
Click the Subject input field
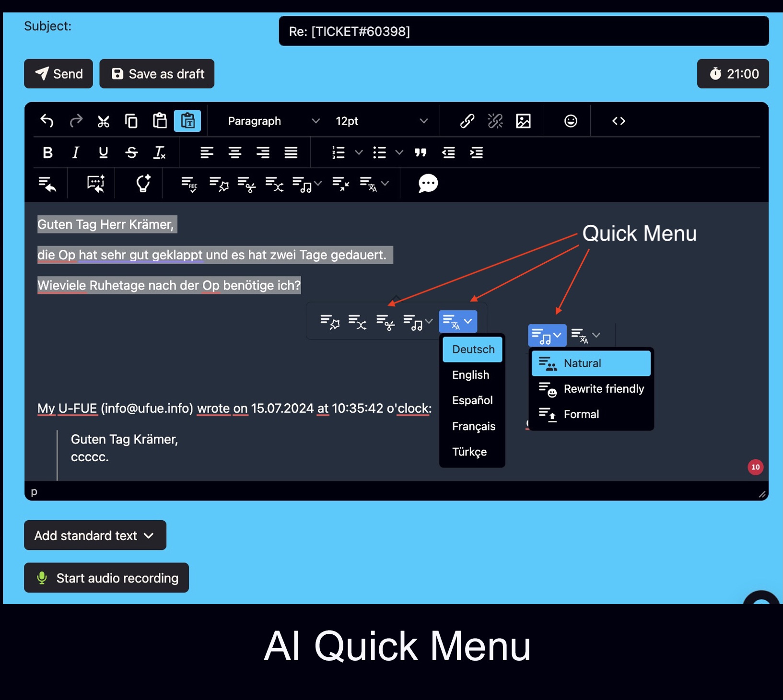pos(524,31)
